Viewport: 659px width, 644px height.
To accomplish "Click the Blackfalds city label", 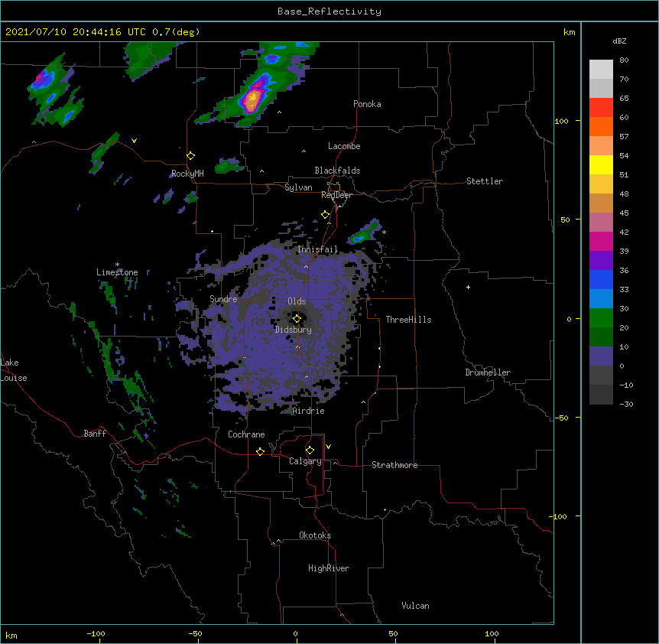I will tap(337, 171).
